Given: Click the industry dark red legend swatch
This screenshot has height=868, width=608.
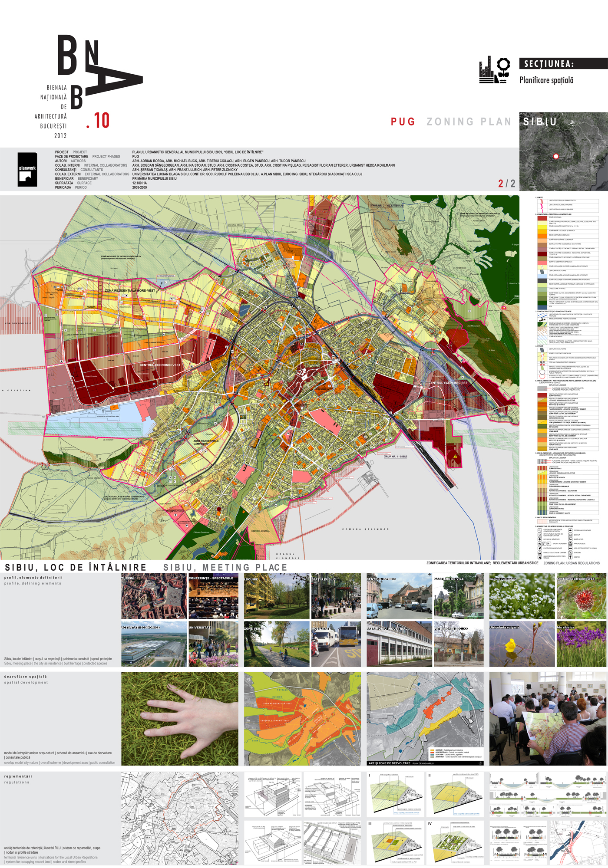Looking at the screenshot, I should pyautogui.click(x=542, y=254).
